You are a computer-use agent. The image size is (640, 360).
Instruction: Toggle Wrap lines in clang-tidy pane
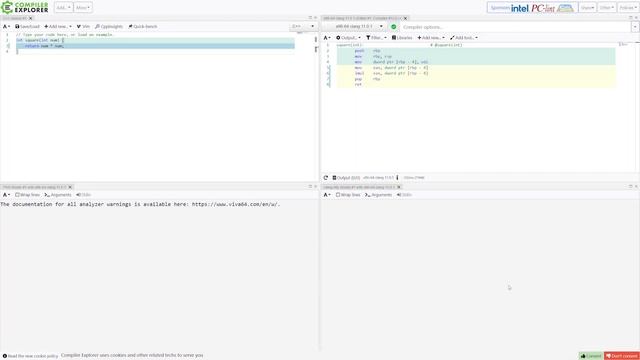tap(348, 195)
